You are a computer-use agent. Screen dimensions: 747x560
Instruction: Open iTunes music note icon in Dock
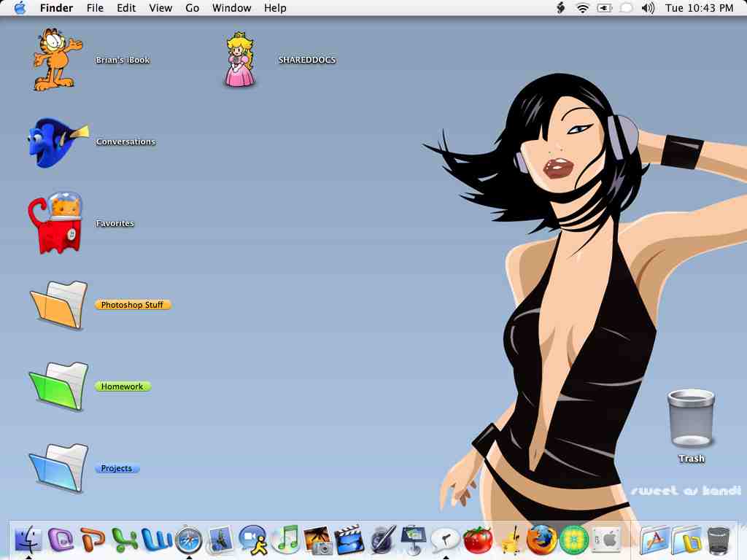[286, 540]
